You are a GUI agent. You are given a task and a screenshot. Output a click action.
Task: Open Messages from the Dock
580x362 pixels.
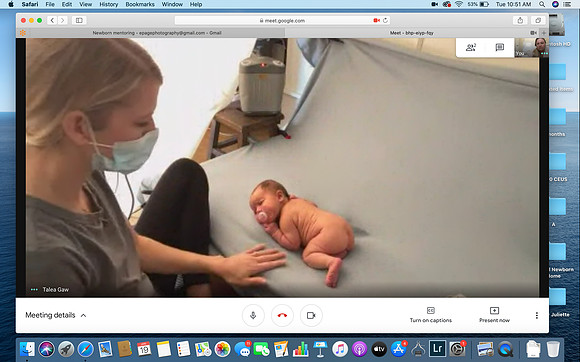242,349
